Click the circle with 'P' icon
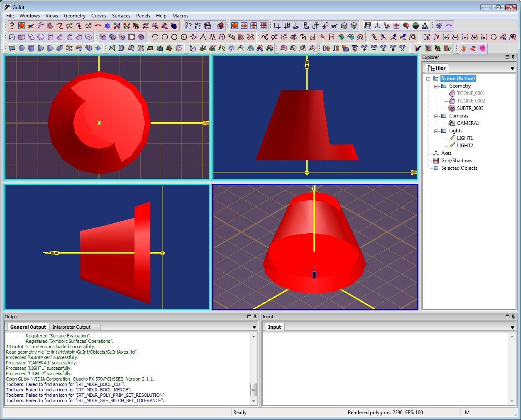The height and width of the screenshot is (420, 521). click(x=183, y=37)
